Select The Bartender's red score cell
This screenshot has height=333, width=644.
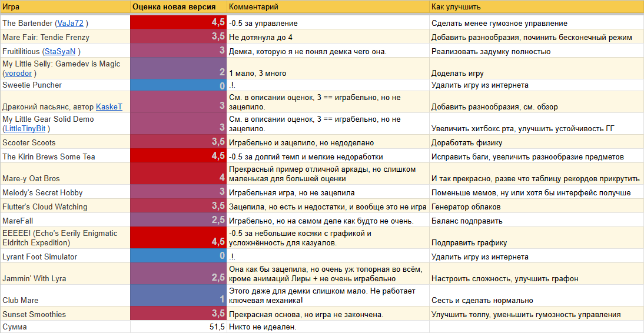pos(178,22)
